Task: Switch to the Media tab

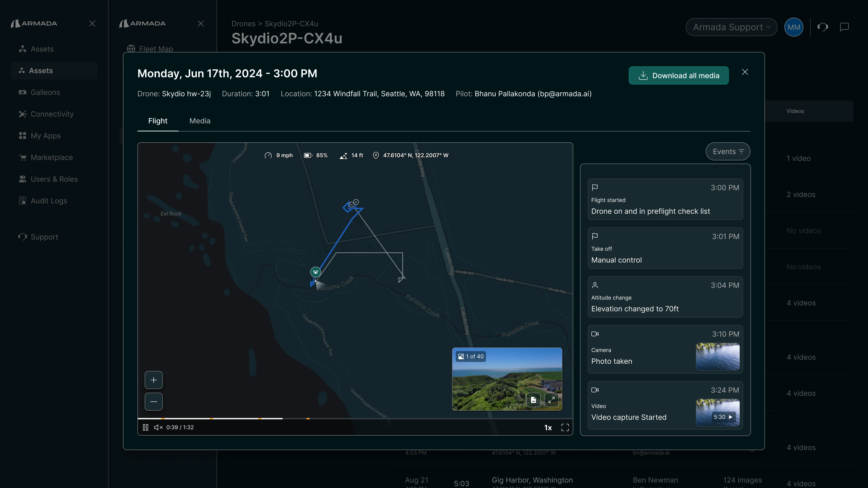Action: click(200, 121)
